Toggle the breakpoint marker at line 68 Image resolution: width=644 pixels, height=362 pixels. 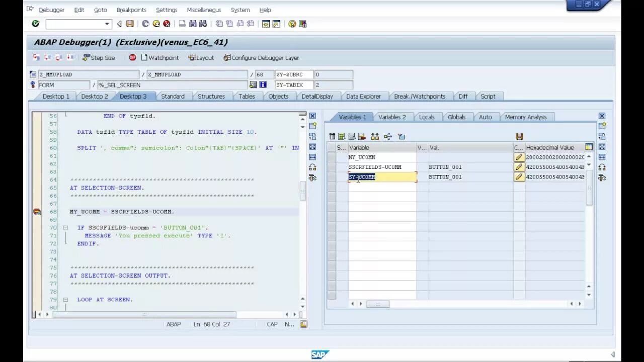click(37, 211)
